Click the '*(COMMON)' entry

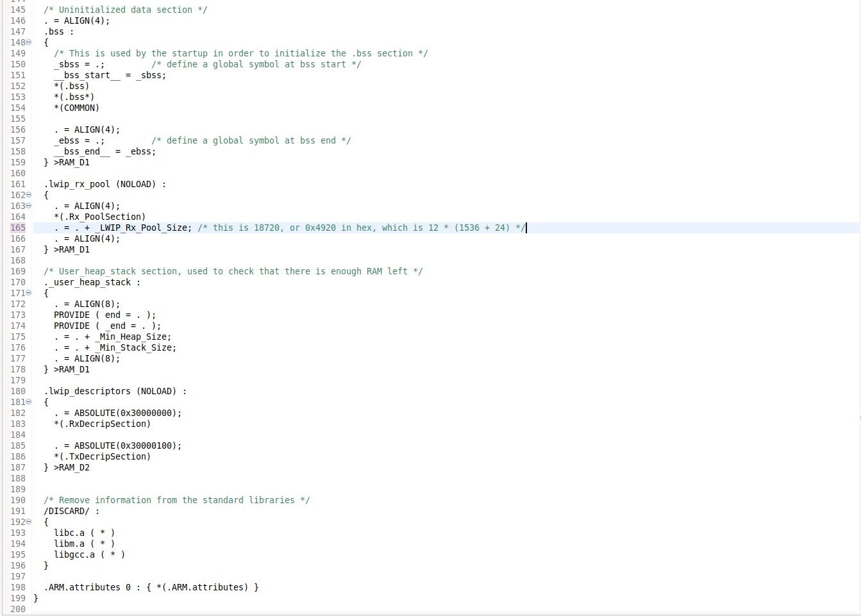coord(76,108)
